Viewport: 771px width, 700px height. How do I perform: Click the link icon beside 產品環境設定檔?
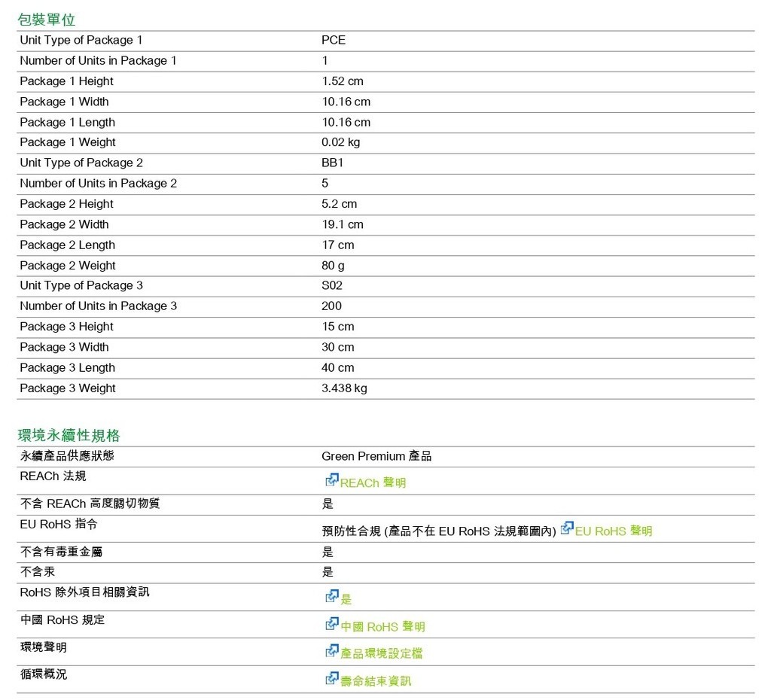coord(331,651)
